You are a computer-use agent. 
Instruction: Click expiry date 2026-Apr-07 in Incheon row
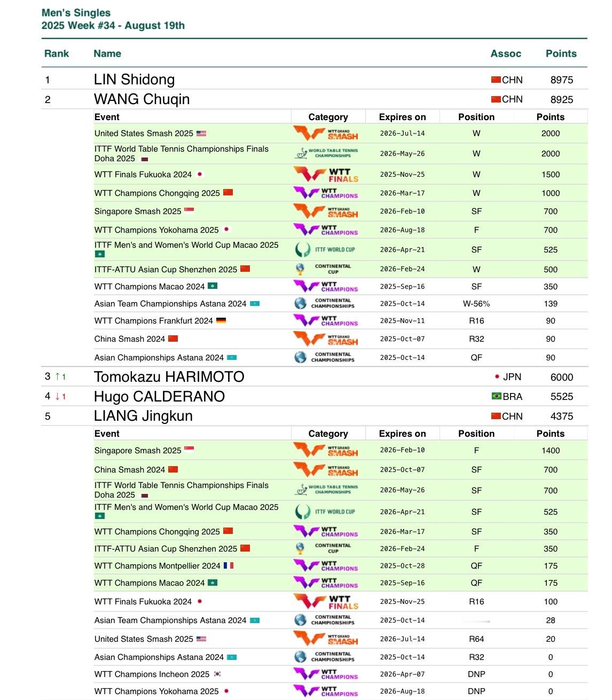tap(403, 674)
